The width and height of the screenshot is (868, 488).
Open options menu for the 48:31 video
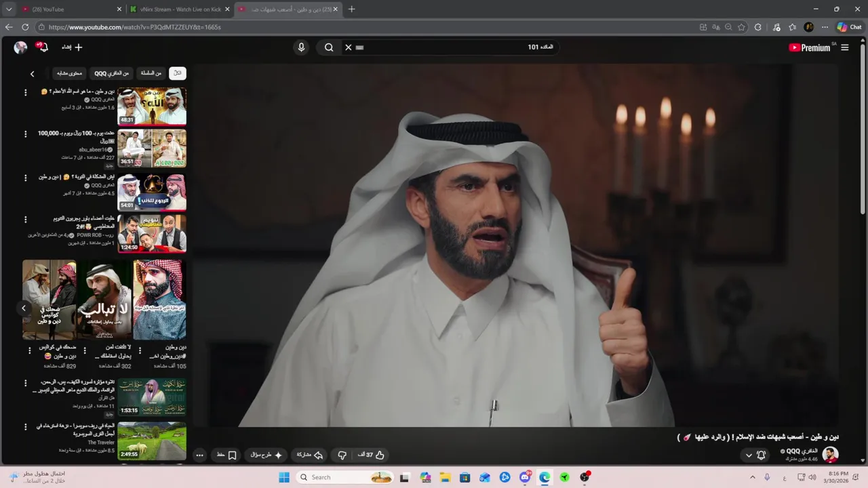pyautogui.click(x=26, y=92)
